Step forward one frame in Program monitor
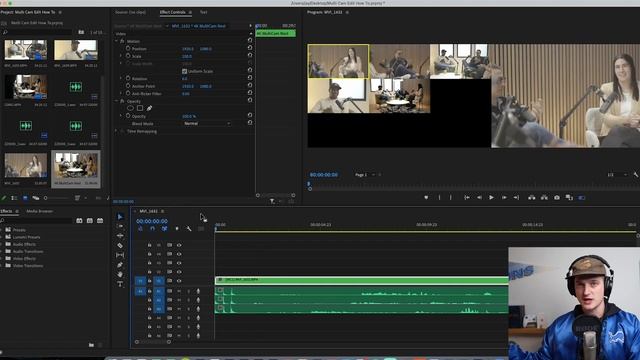Viewport: 640px width, 360px height. pyautogui.click(x=504, y=198)
